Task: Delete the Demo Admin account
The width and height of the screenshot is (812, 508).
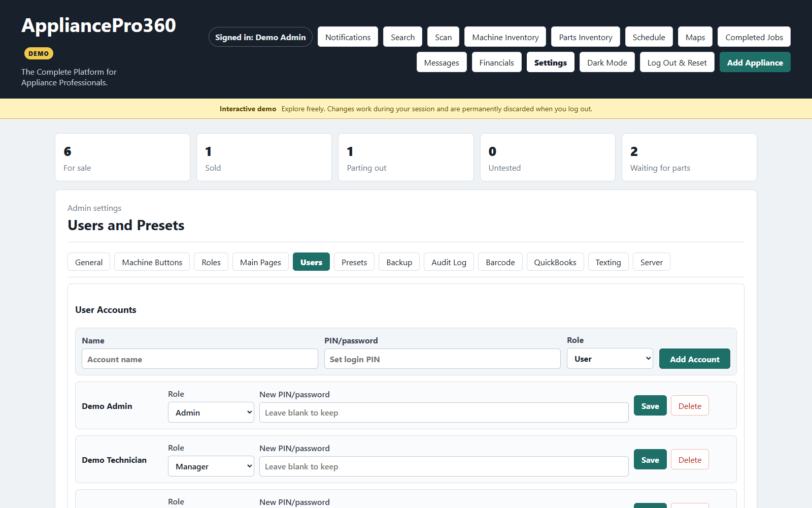Action: coord(690,405)
